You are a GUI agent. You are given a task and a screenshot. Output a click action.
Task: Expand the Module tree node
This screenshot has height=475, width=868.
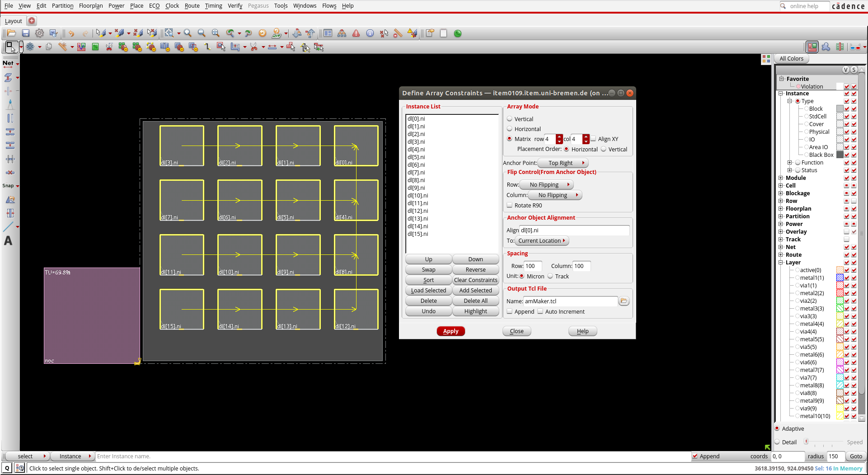point(781,178)
